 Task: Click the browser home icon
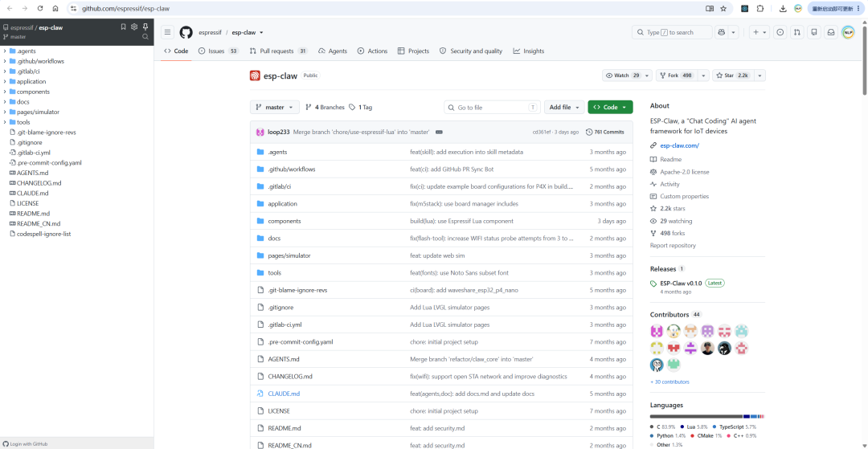55,8
